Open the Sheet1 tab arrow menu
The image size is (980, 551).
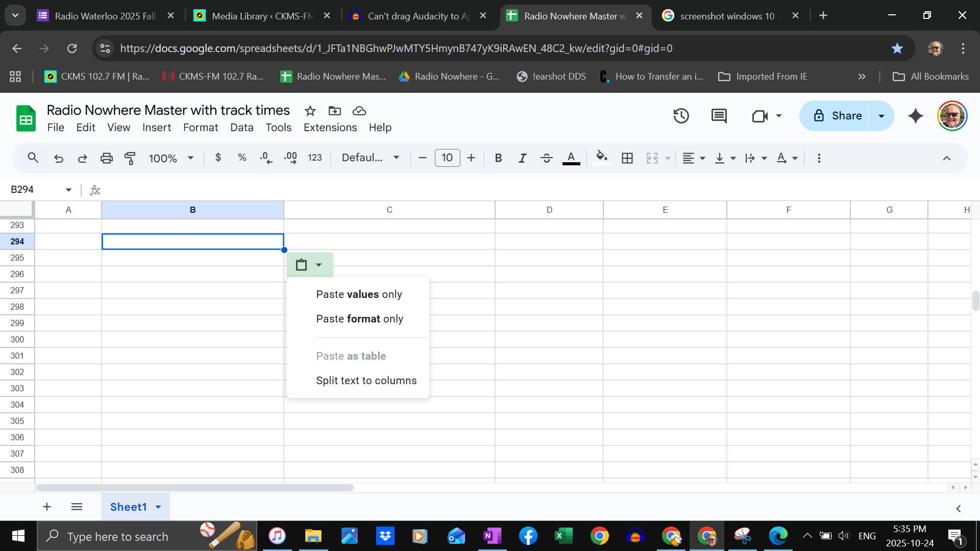coord(158,507)
